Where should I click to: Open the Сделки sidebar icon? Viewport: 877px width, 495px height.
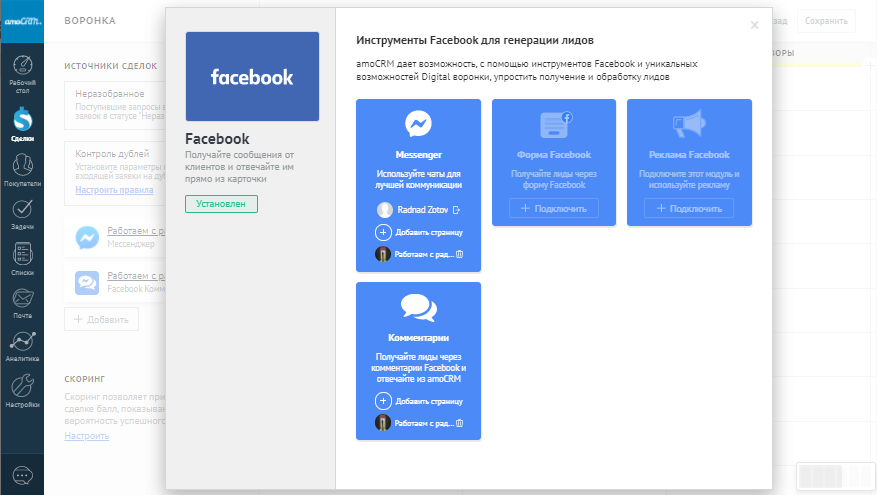click(22, 119)
